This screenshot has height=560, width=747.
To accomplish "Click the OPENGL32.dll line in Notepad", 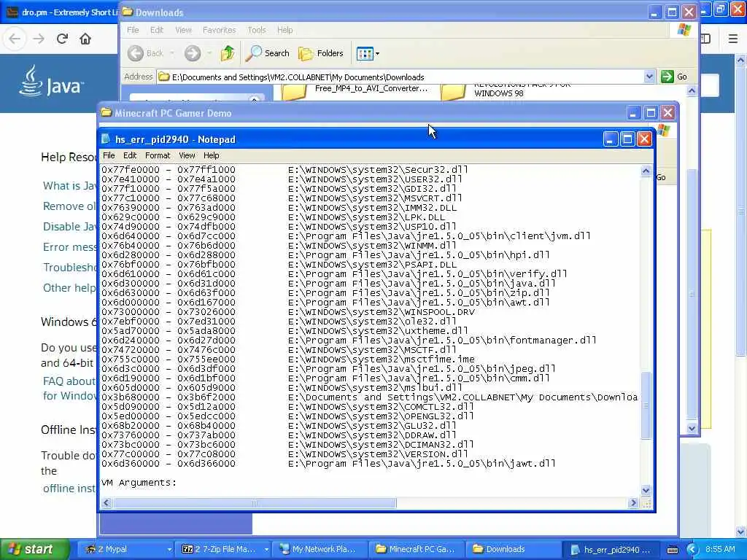I will 287,416.
